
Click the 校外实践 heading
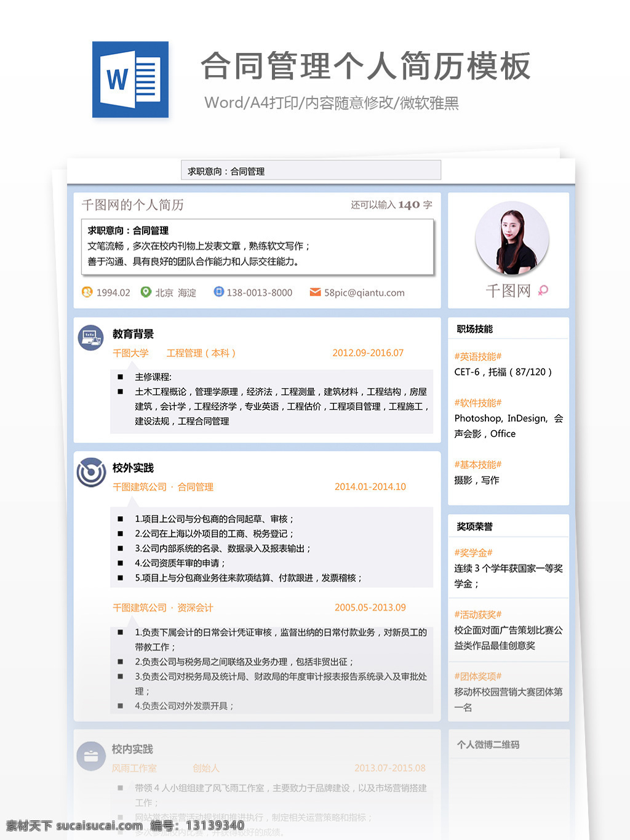[x=133, y=468]
